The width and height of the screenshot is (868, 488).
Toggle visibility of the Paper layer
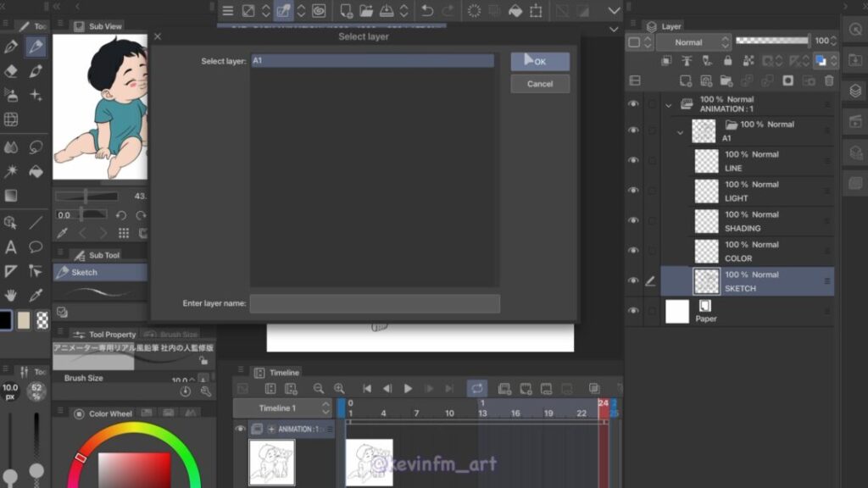coord(633,311)
